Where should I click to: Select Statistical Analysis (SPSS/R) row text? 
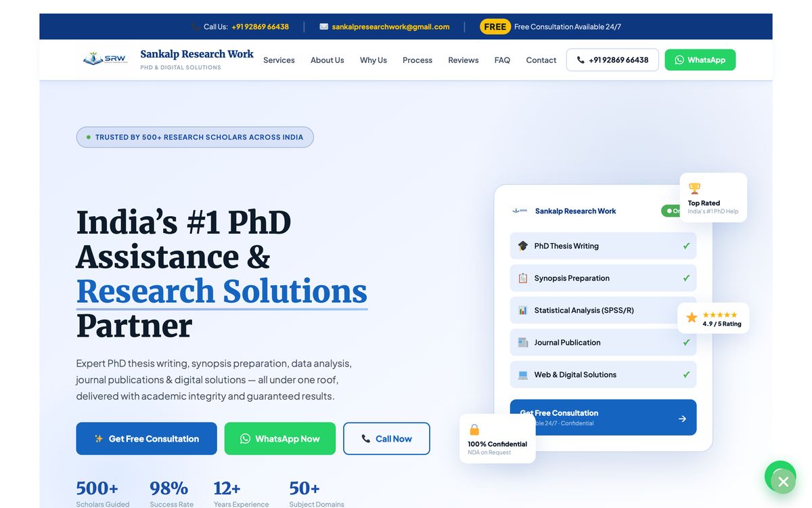point(584,310)
